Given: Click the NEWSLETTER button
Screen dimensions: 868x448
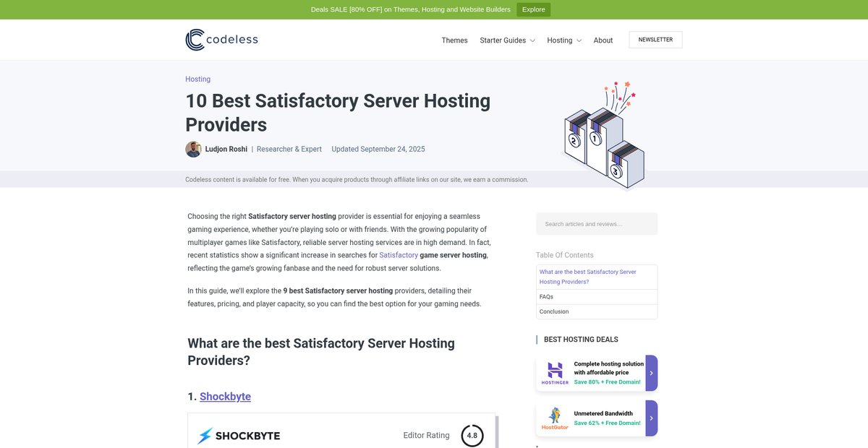Looking at the screenshot, I should click(x=655, y=40).
